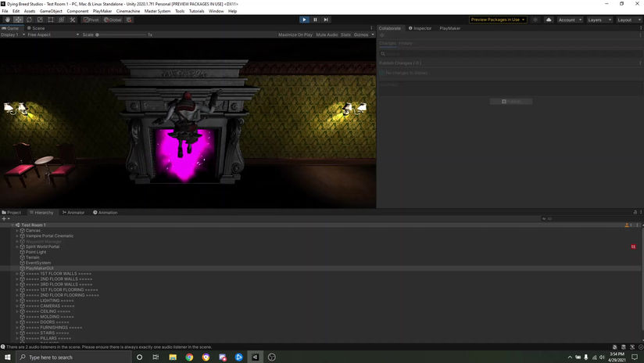Open the Display 1 dropdown
The height and width of the screenshot is (363, 644).
[x=13, y=35]
